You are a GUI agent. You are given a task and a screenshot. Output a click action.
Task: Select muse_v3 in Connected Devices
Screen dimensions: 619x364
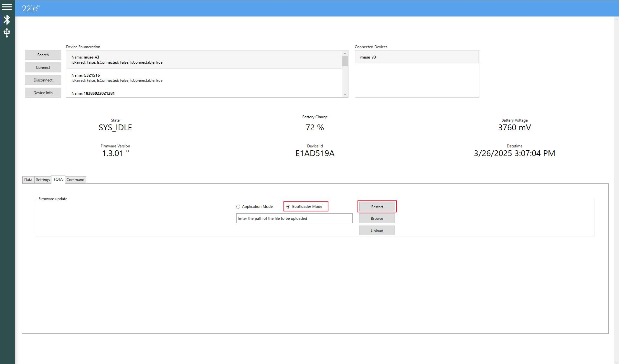coord(417,57)
